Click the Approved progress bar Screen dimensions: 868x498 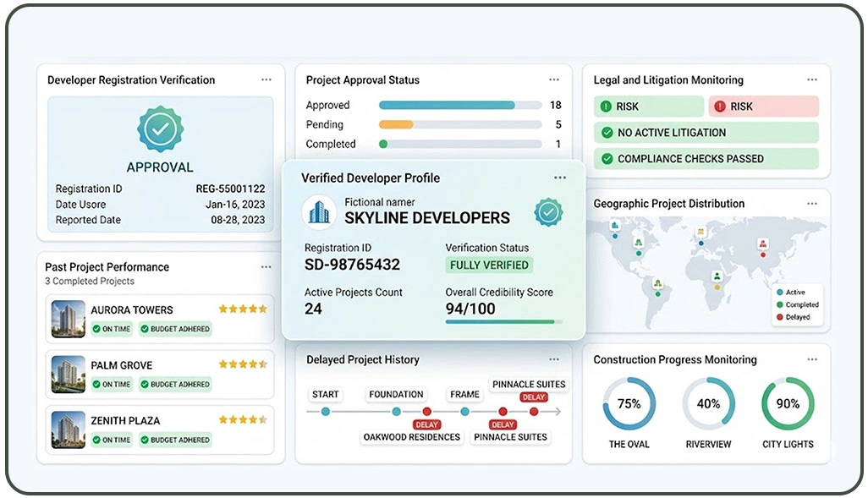tap(460, 105)
